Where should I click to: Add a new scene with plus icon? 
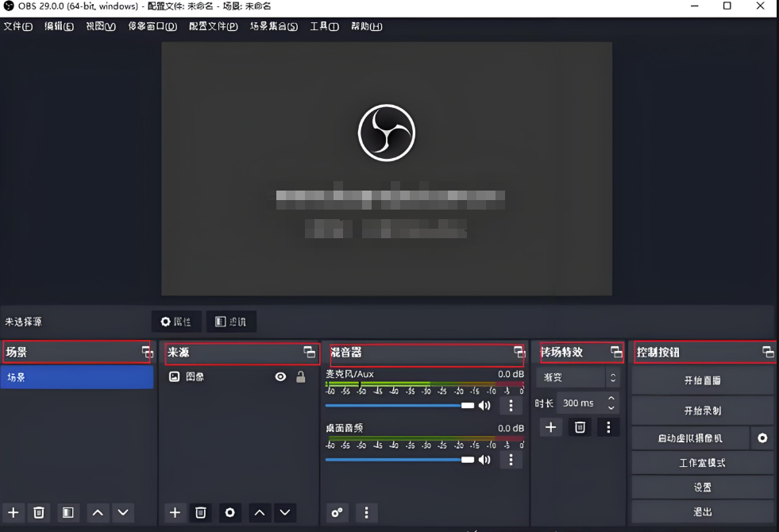(13, 513)
